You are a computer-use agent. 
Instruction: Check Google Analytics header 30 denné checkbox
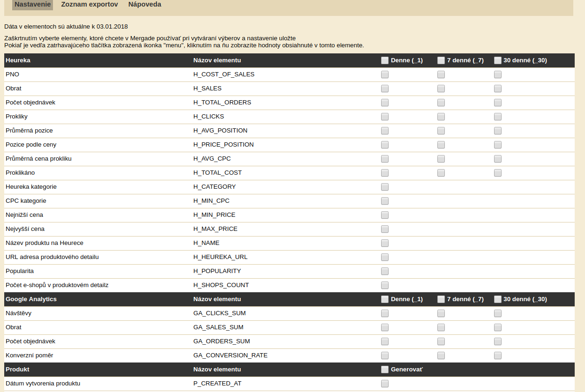click(x=498, y=299)
